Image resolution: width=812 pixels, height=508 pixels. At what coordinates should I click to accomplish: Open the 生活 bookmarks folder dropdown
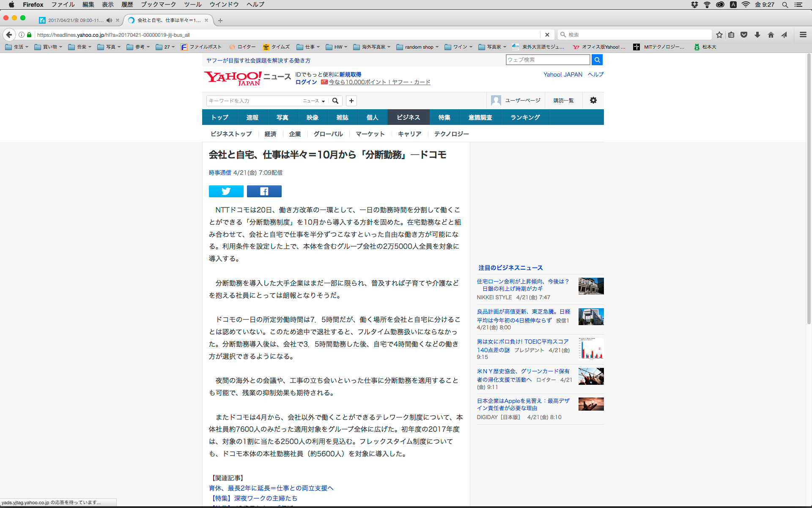tap(17, 47)
